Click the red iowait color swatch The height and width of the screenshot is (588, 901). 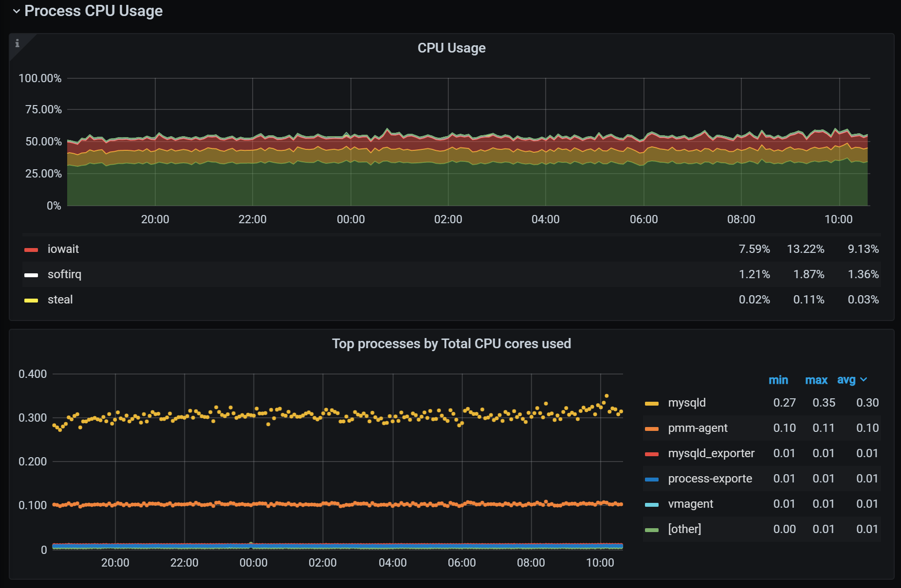pos(31,249)
